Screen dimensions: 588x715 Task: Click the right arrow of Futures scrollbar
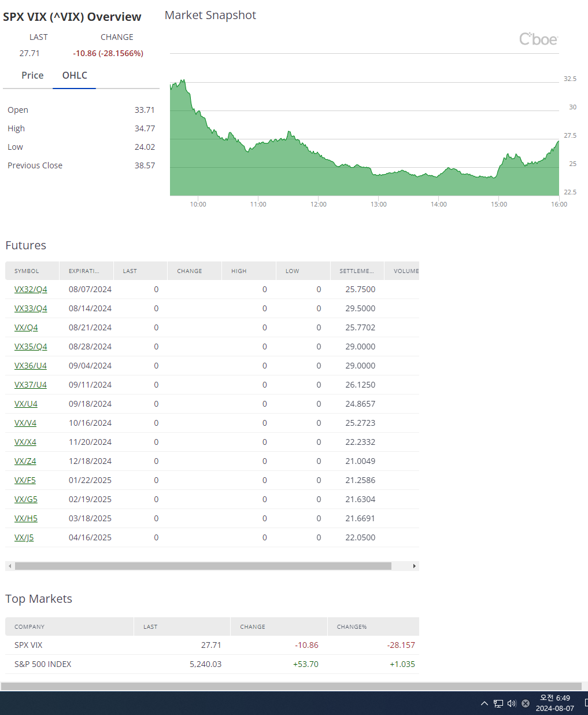coord(415,566)
